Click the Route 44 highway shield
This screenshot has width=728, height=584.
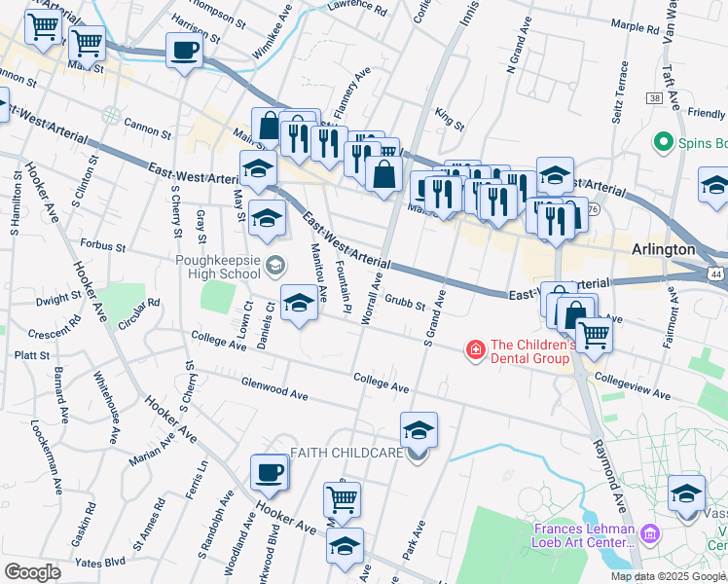pyautogui.click(x=716, y=274)
